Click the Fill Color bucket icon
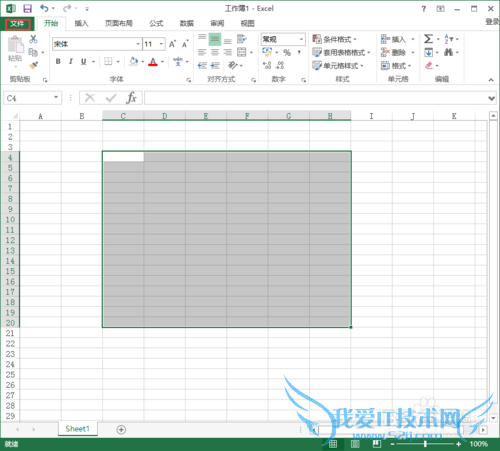The height and width of the screenshot is (451, 500). pos(134,61)
